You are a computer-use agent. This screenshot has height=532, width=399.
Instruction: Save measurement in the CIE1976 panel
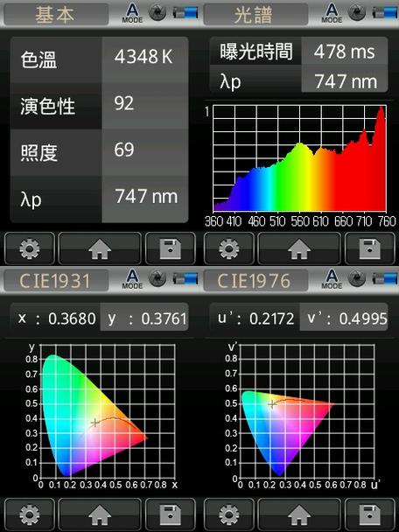pos(370,514)
